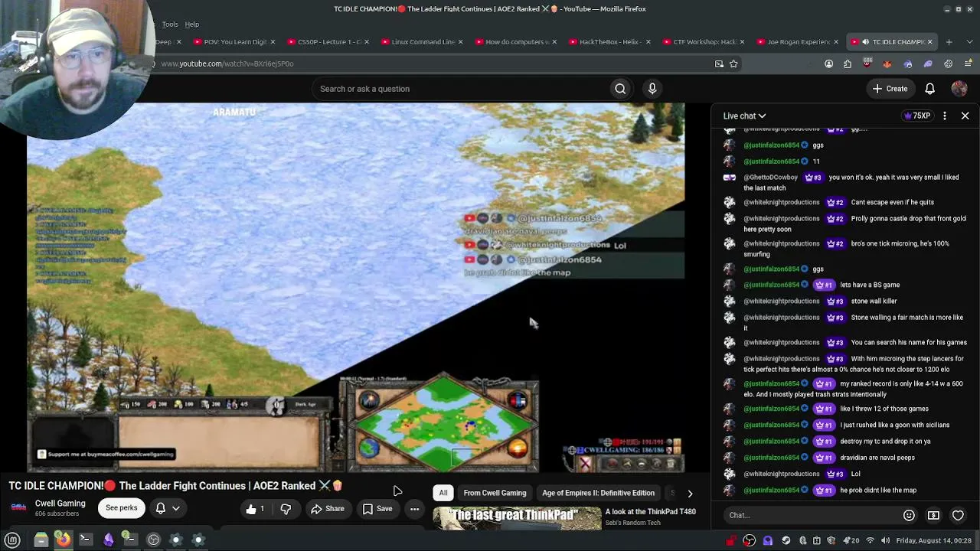Open the Cwell Gaming channel avatar
The image size is (980, 551).
point(18,508)
